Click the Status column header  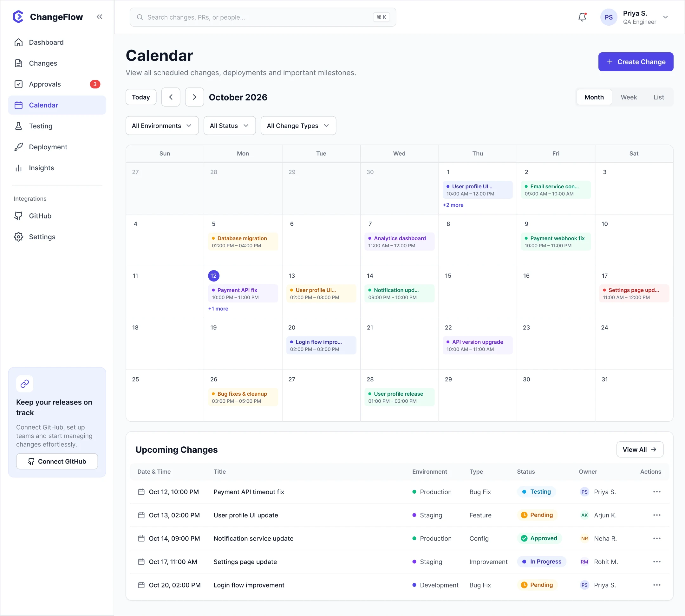click(x=525, y=472)
